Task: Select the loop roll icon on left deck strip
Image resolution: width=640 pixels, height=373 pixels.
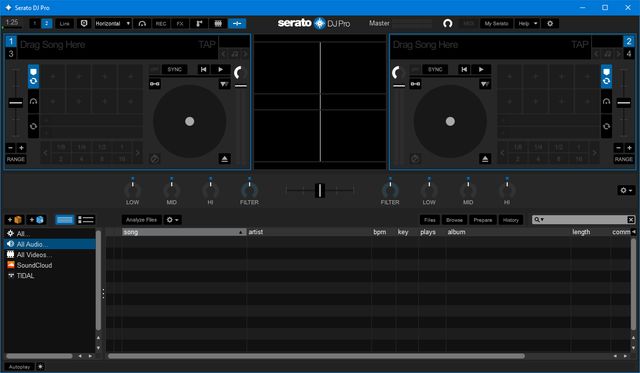Action: [x=33, y=127]
